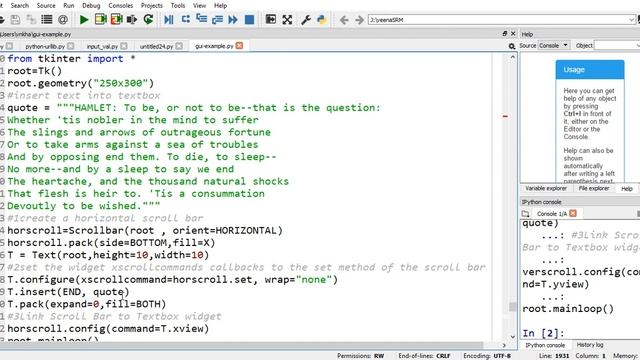Select the Help pane tab
The width and height of the screenshot is (640, 360).
627,188
